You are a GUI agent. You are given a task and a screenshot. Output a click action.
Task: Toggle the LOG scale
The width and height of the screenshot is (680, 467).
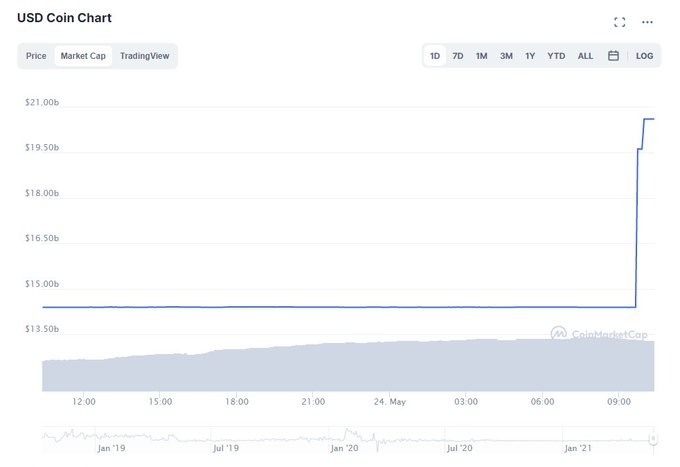(644, 56)
